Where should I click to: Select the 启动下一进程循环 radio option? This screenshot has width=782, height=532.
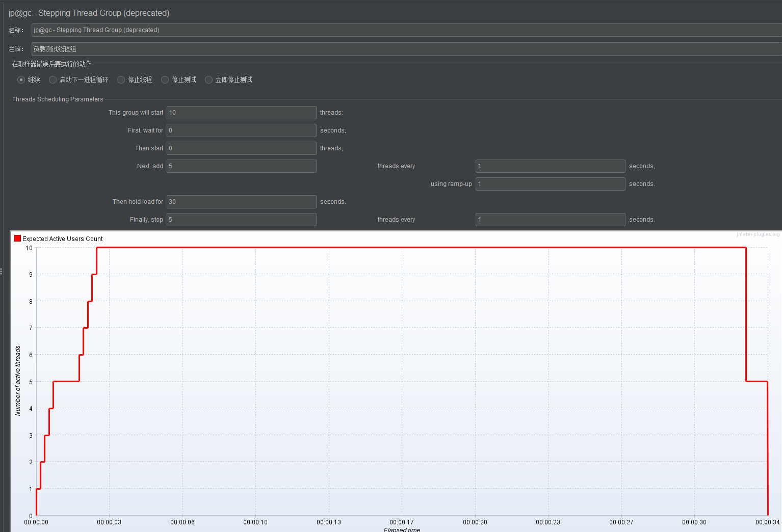(x=53, y=79)
